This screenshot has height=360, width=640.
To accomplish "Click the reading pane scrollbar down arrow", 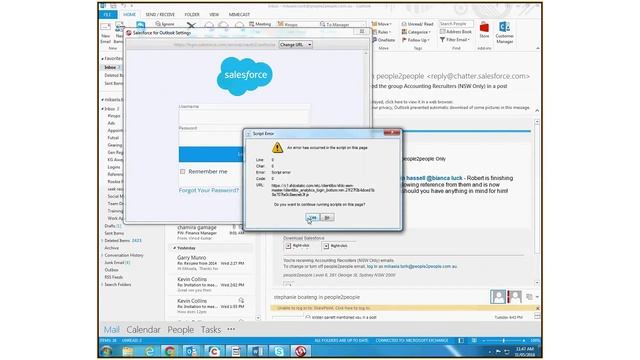I will [537, 282].
